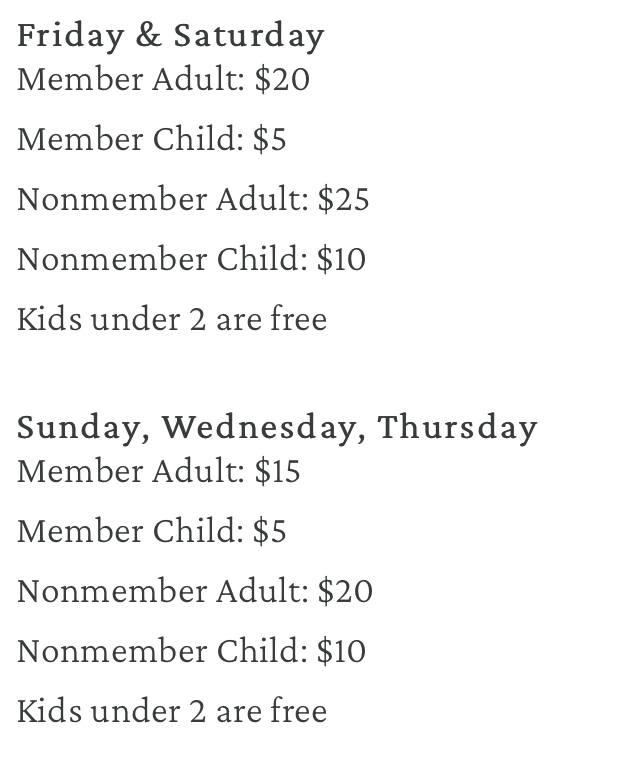The height and width of the screenshot is (770, 632).
Task: Click the $15 Member Adult price
Action: click(277, 471)
